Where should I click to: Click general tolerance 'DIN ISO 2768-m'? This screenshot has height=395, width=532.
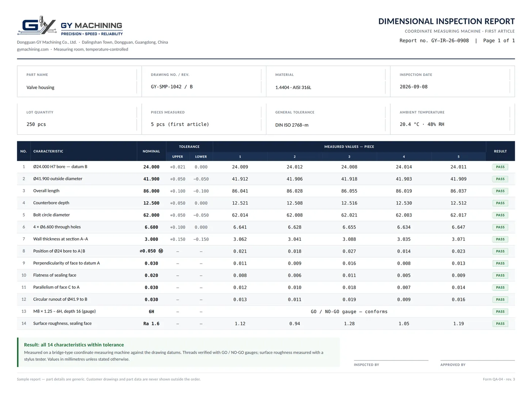click(292, 125)
